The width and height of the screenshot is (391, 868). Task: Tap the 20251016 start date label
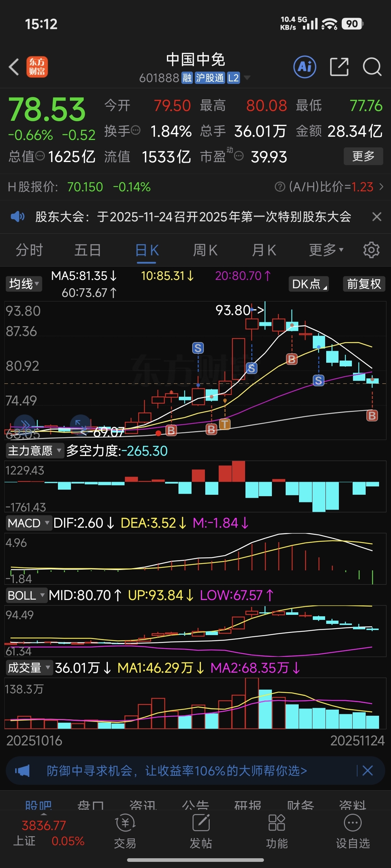tap(34, 741)
